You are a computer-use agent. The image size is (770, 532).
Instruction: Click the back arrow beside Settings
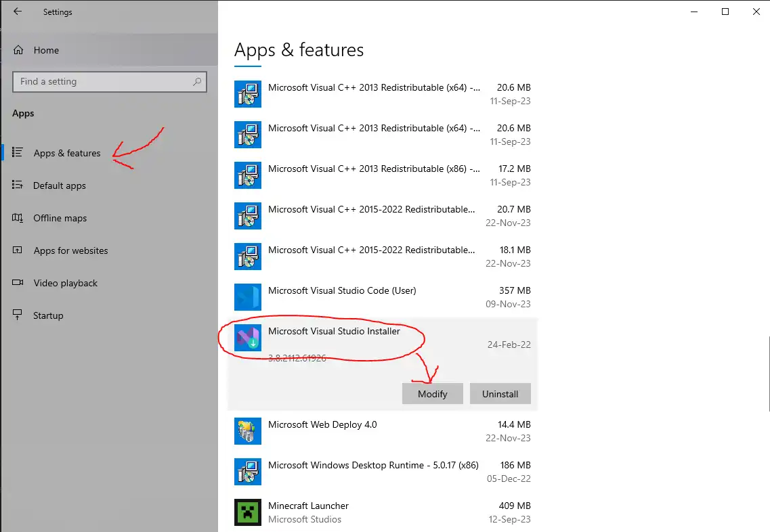18,12
